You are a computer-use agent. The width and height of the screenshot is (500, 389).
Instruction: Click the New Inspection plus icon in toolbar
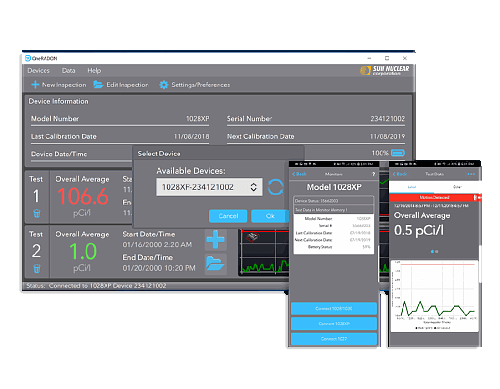[35, 85]
